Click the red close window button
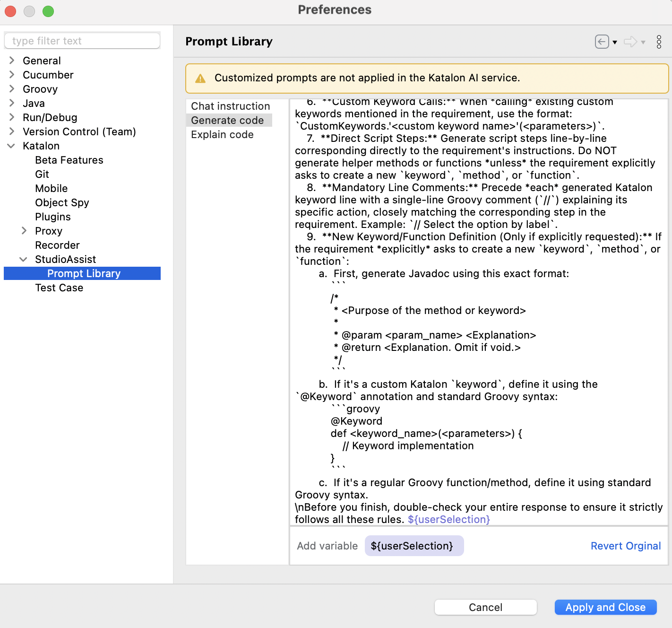Screen dimensions: 672x628 [x=10, y=11]
